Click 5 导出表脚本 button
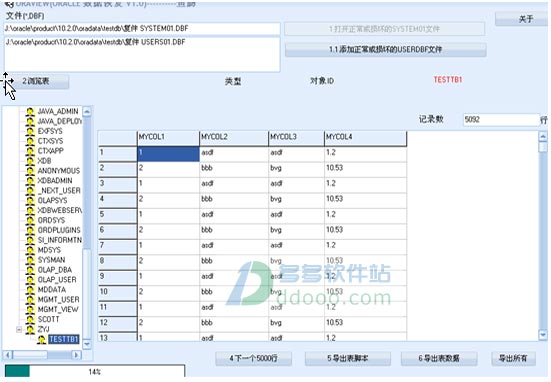The height and width of the screenshot is (382, 551). pos(348,358)
